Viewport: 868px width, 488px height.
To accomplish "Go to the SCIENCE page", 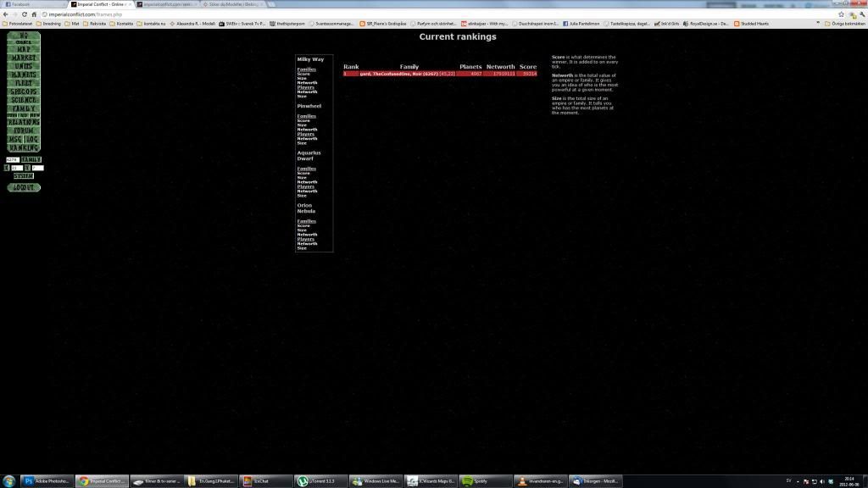I will (x=24, y=100).
